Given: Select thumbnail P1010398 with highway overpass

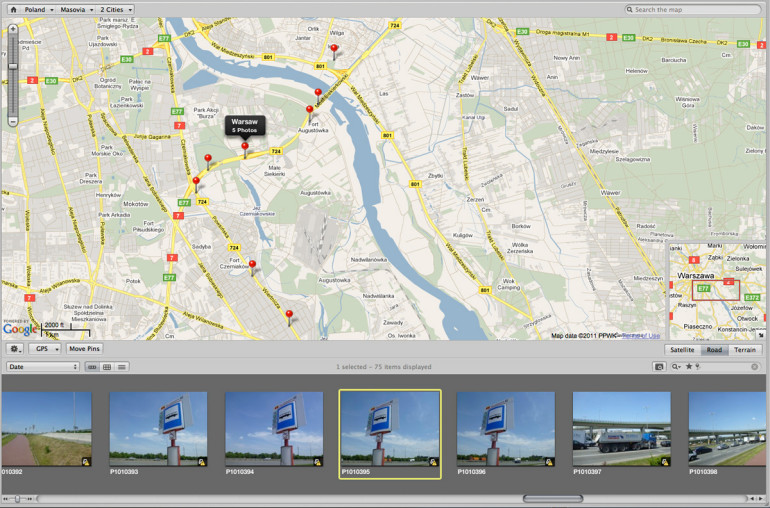Looking at the screenshot, I should pyautogui.click(x=727, y=429).
